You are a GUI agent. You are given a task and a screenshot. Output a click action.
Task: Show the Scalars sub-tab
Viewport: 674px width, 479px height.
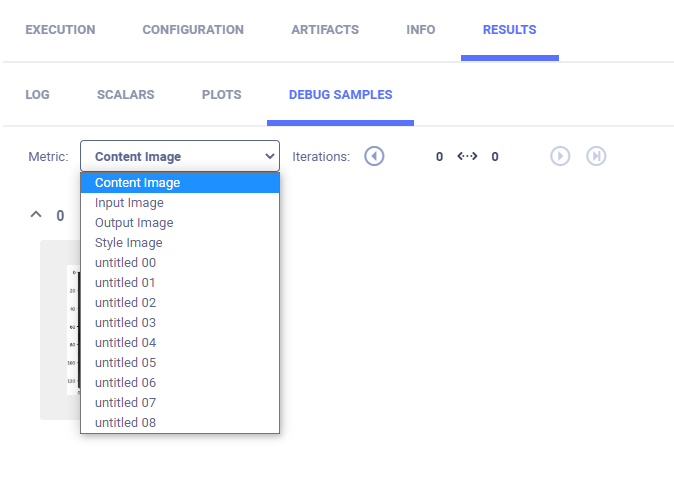pos(125,95)
